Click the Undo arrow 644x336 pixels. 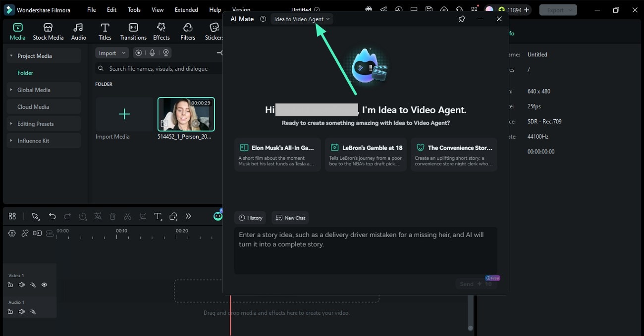pyautogui.click(x=52, y=216)
